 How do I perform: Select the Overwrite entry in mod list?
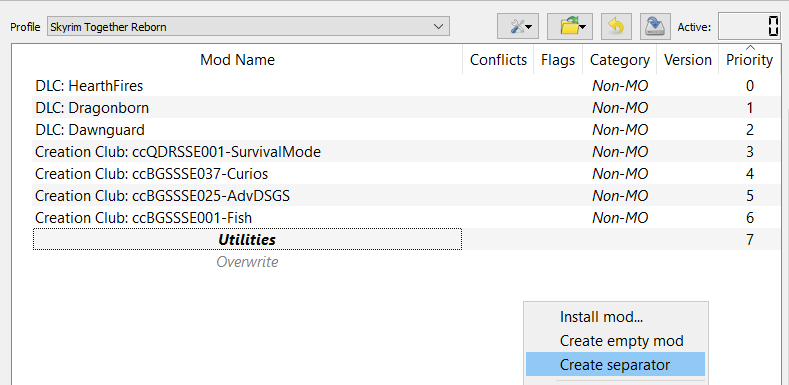[247, 262]
